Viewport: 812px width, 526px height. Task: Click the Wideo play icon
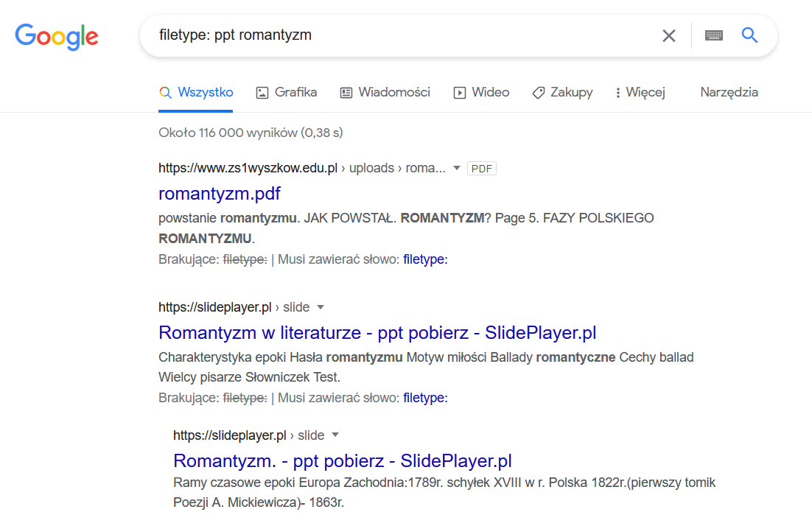click(459, 93)
